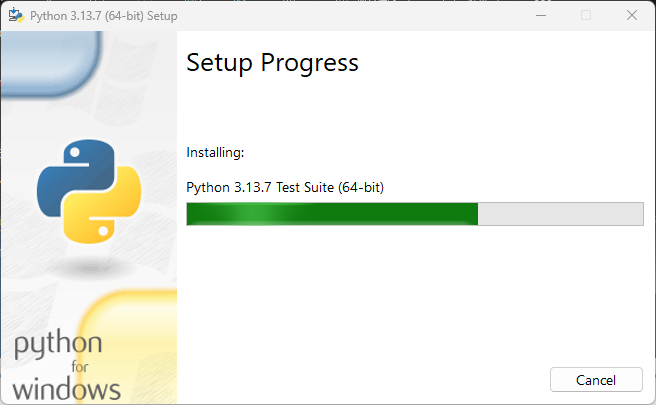
Task: Click the gray unfilled part of progress bar
Action: (x=561, y=214)
